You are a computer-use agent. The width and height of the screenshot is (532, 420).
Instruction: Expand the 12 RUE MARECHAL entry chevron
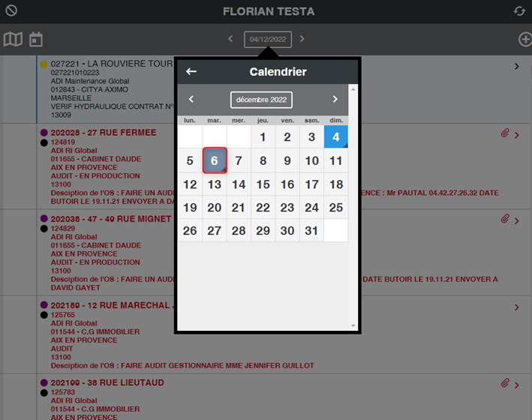click(x=517, y=307)
